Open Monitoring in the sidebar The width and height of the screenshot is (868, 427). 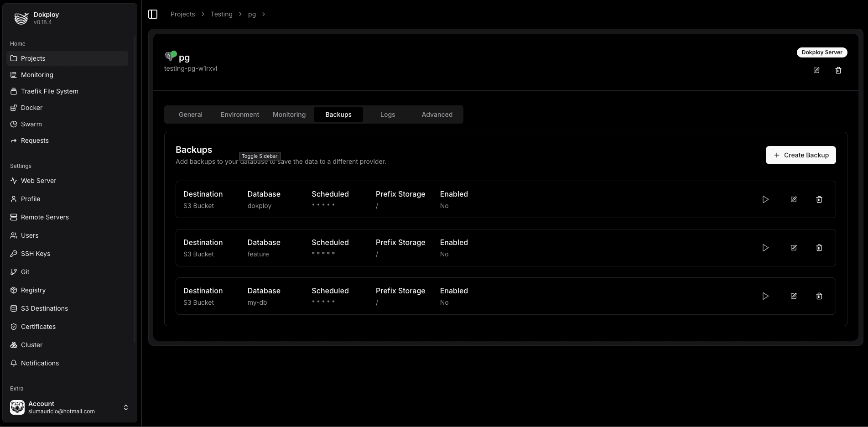[68, 75]
